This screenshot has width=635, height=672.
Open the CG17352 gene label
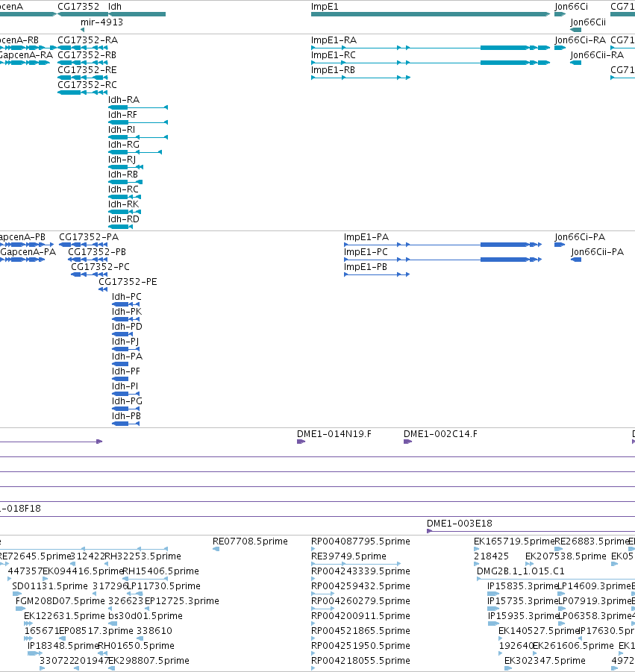78,7
